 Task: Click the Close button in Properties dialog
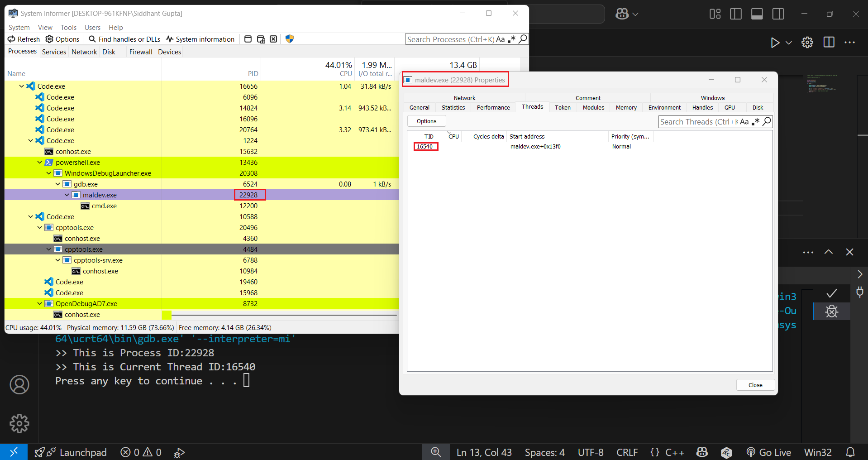pos(755,385)
